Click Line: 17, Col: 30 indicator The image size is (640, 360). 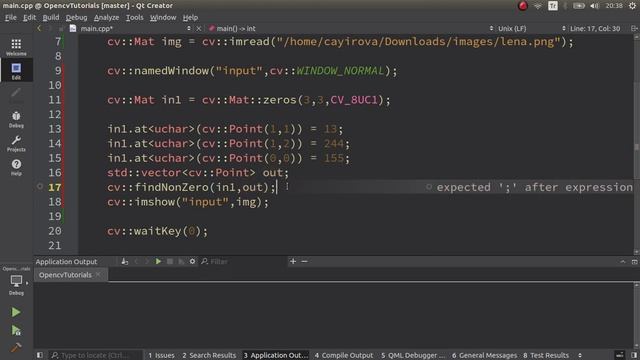pyautogui.click(x=595, y=28)
